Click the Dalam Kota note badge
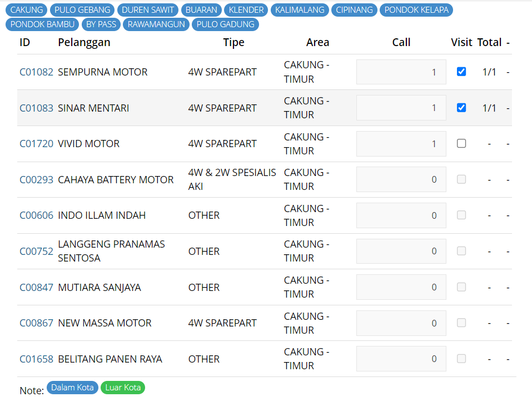This screenshot has width=532, height=402. (72, 388)
